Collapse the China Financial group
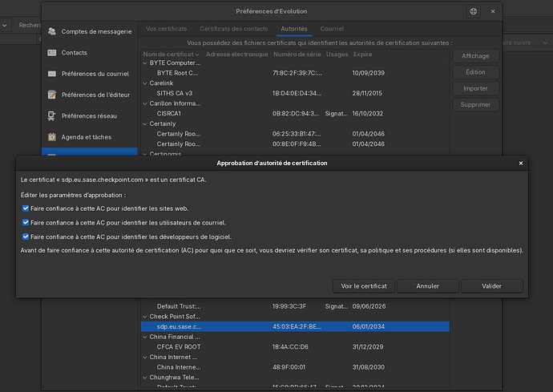The height and width of the screenshot is (392, 553). point(145,337)
